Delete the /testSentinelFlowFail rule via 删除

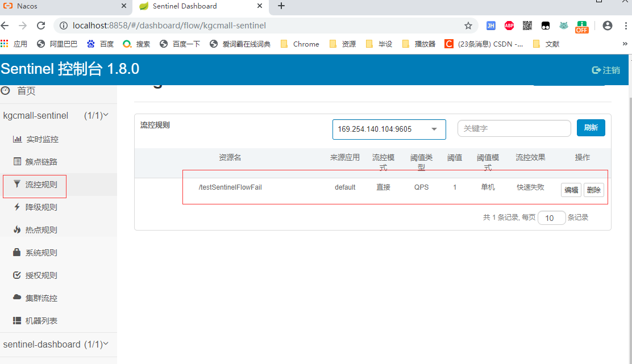tap(594, 190)
